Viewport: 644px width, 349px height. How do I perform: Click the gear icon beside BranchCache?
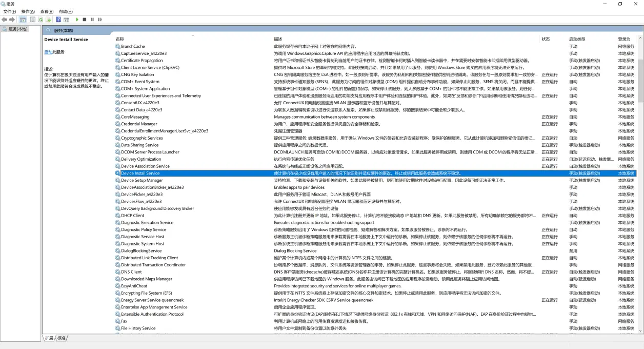pos(117,46)
